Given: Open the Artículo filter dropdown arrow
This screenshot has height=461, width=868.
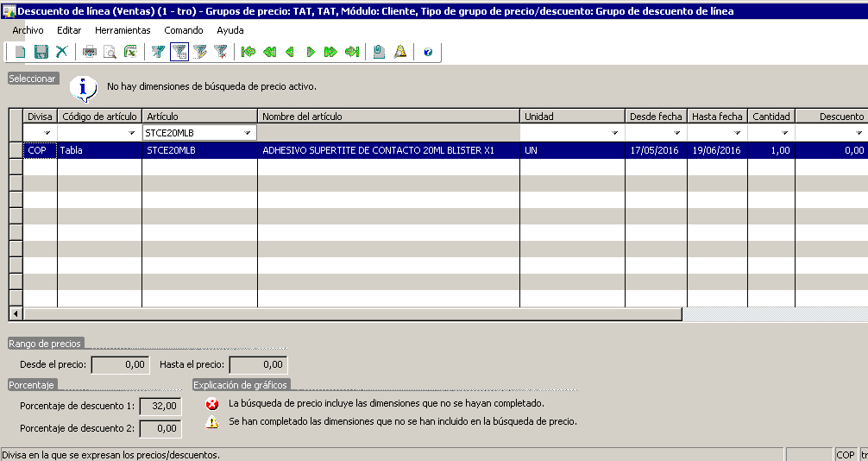Looking at the screenshot, I should (x=248, y=133).
